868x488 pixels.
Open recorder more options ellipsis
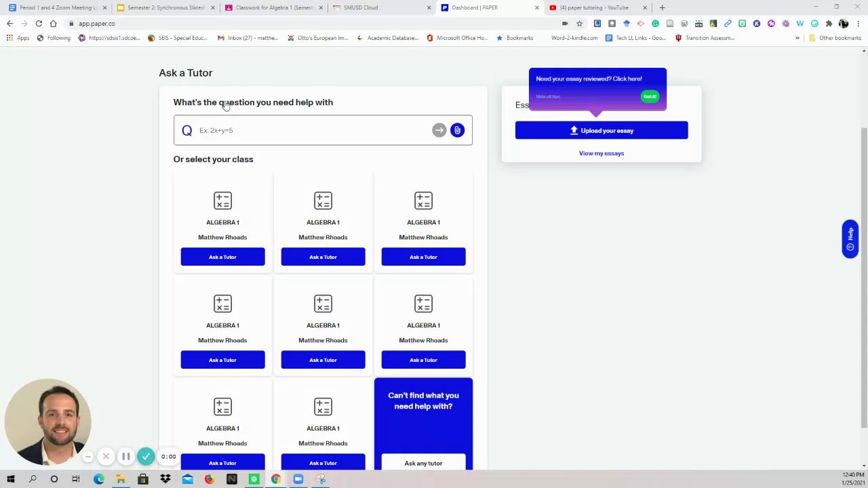pos(87,457)
